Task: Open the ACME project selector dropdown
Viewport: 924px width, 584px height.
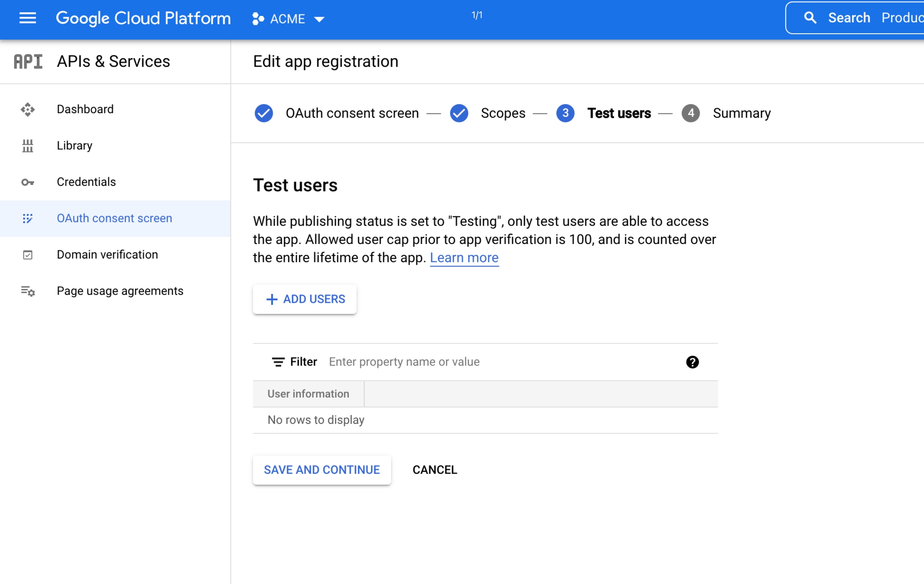Action: (x=288, y=19)
